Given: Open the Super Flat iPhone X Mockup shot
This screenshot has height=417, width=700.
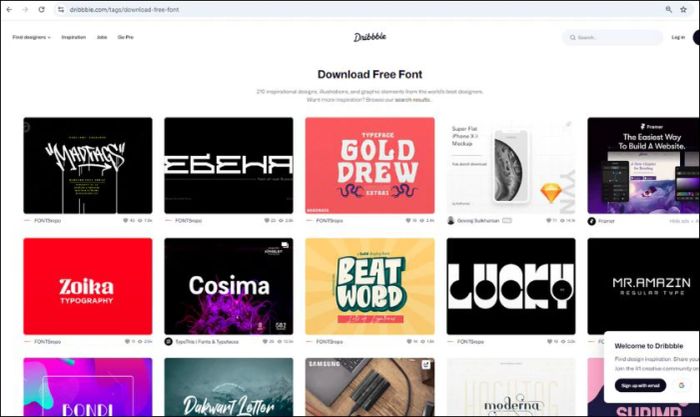Looking at the screenshot, I should tap(511, 165).
